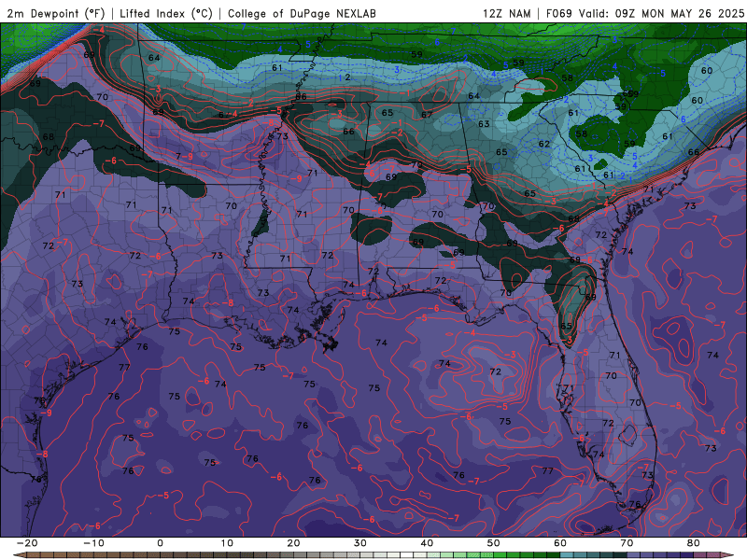Click the 80 label on color scale
Viewport: 747px width, 560px height.
coord(694,543)
